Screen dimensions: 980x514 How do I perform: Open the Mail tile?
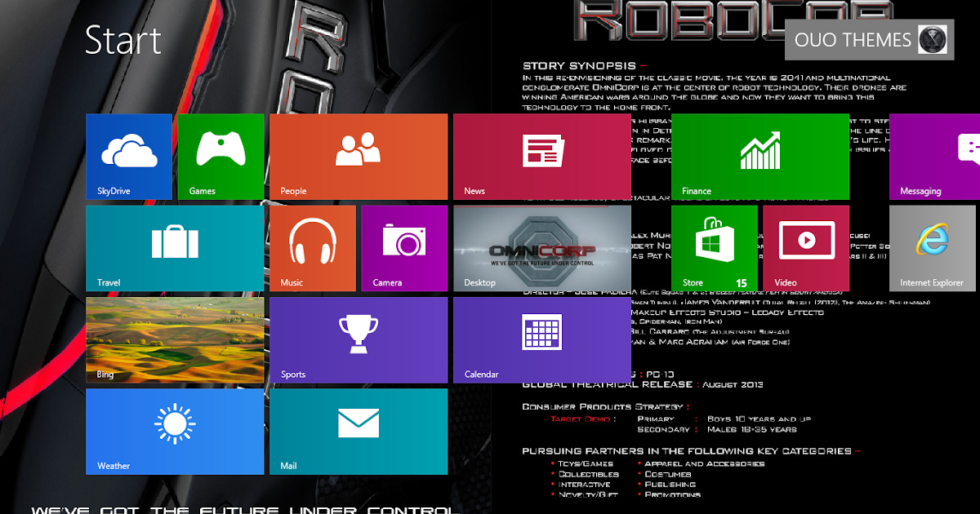click(x=359, y=432)
